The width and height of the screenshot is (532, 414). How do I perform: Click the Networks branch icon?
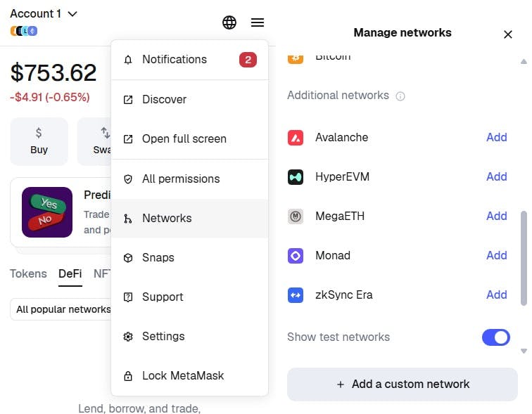click(128, 219)
